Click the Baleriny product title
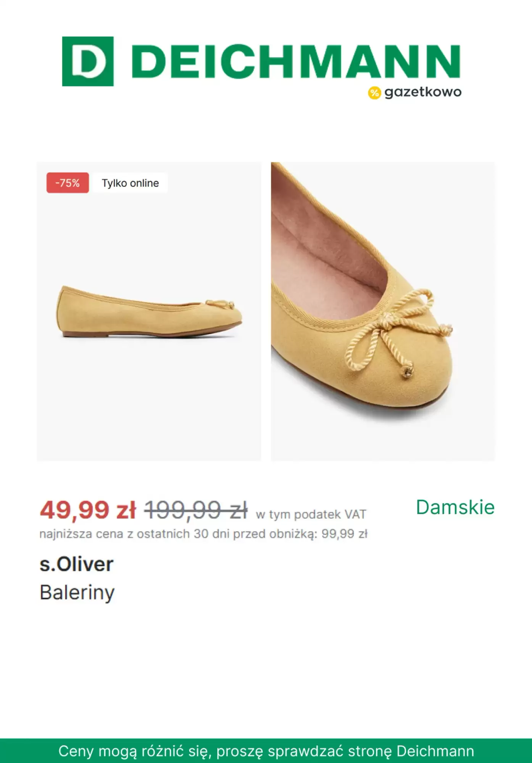This screenshot has width=532, height=763. pyautogui.click(x=77, y=593)
